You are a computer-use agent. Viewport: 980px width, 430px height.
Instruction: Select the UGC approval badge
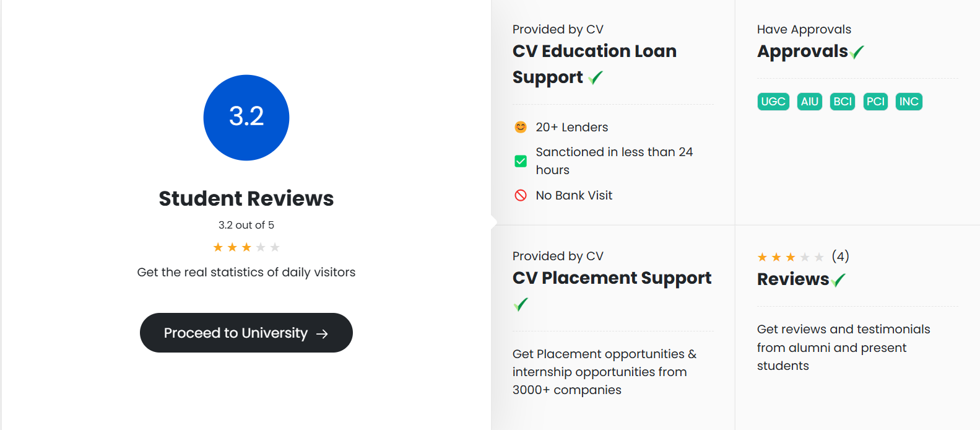click(x=773, y=102)
